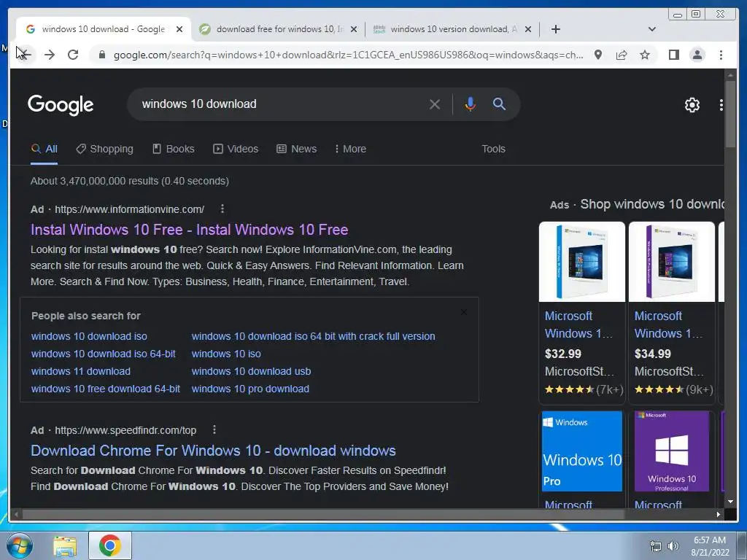Open the taskbar clock showing 6:57 AM
The height and width of the screenshot is (560, 747).
[710, 546]
